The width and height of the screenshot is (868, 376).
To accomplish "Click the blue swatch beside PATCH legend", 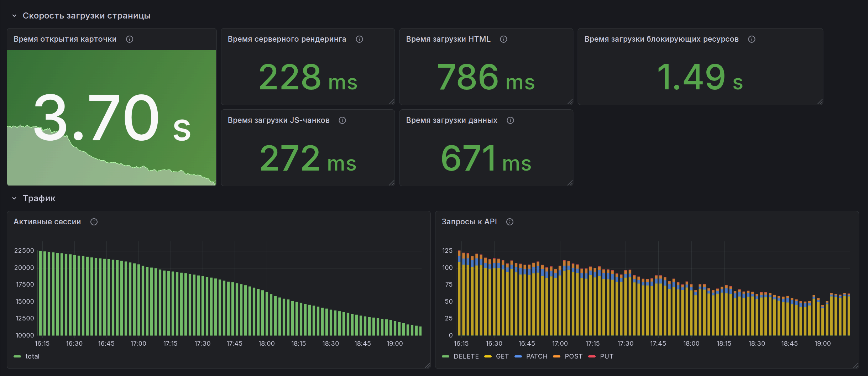I will (518, 356).
